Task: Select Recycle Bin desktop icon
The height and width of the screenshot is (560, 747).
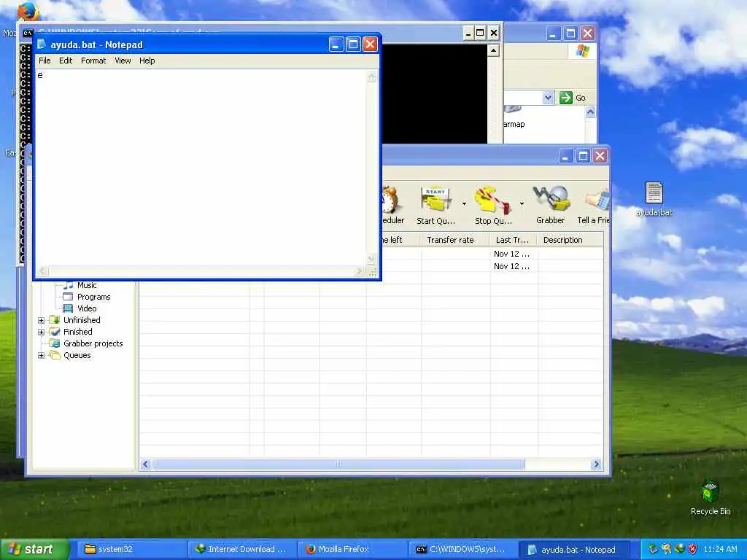Action: 711,497
